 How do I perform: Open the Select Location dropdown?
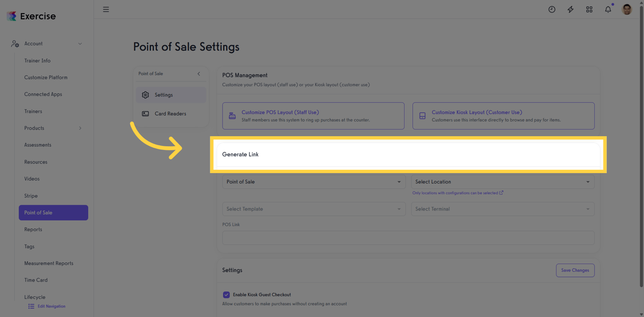click(503, 182)
